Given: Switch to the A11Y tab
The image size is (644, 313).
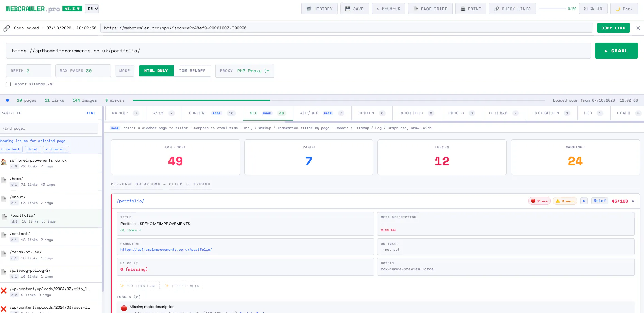Looking at the screenshot, I should point(164,113).
